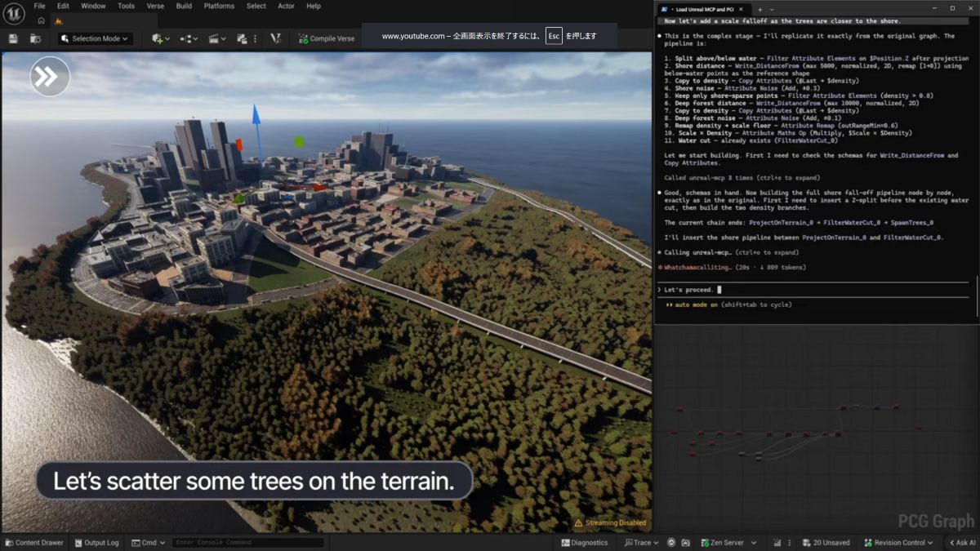Open the Cinematics clapperboard dropdown
Image resolution: width=980 pixels, height=551 pixels.
coord(216,38)
